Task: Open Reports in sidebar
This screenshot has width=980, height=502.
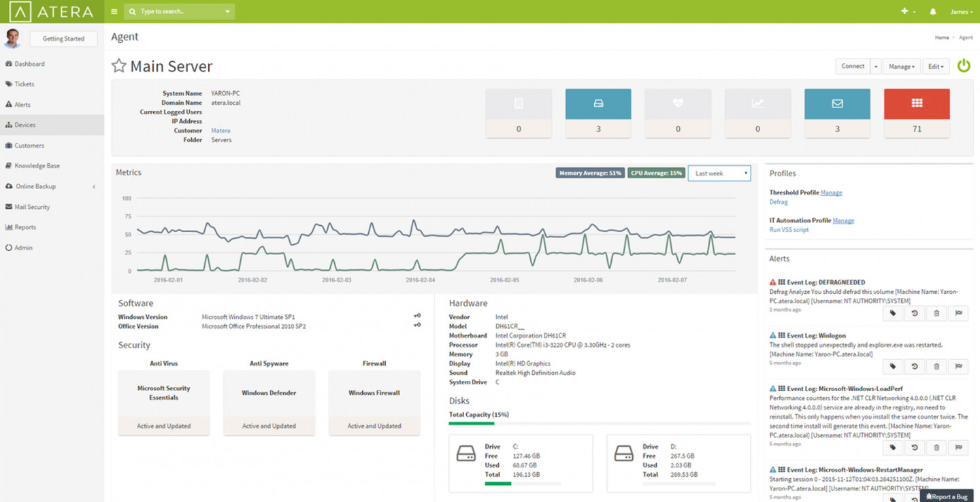Action: 52,227
